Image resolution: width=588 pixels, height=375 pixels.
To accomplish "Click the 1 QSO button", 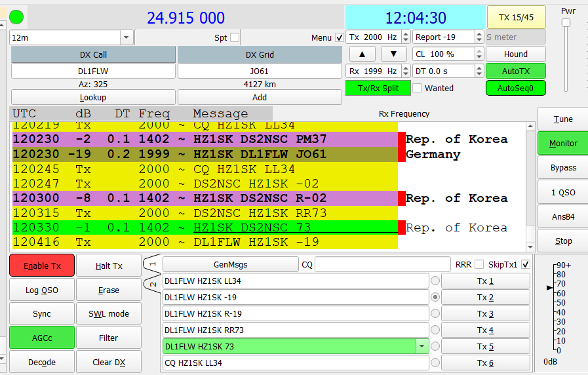I will [x=563, y=192].
